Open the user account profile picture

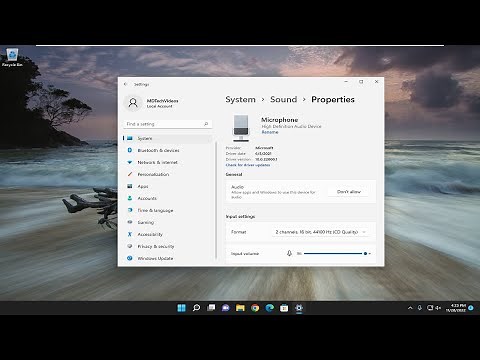(x=133, y=103)
